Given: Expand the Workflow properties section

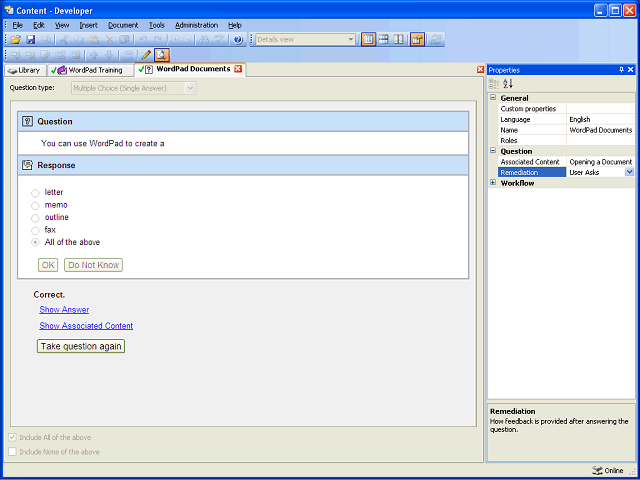Looking at the screenshot, I should (x=493, y=183).
